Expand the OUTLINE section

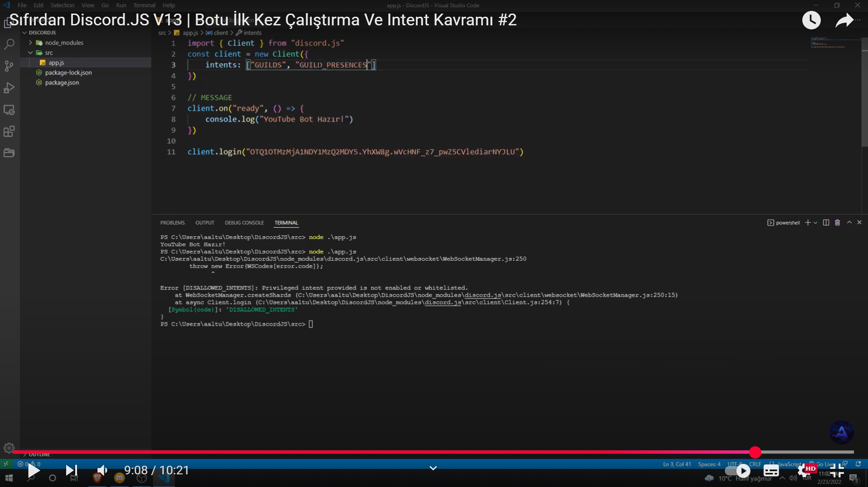39,454
